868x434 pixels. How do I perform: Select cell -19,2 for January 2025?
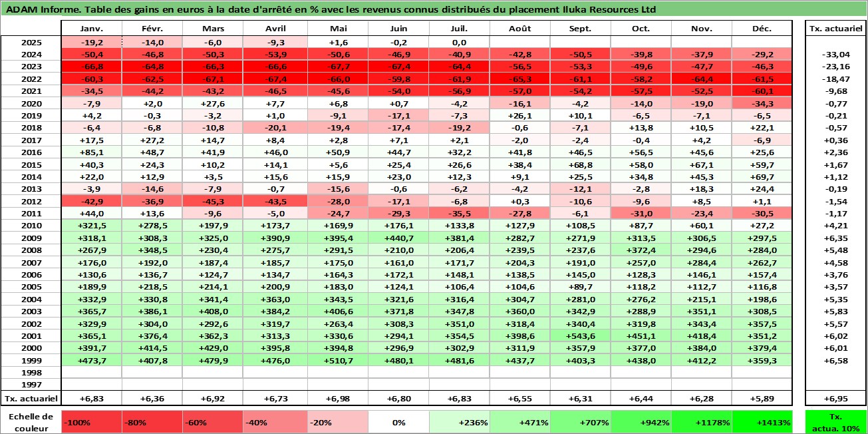[91, 42]
